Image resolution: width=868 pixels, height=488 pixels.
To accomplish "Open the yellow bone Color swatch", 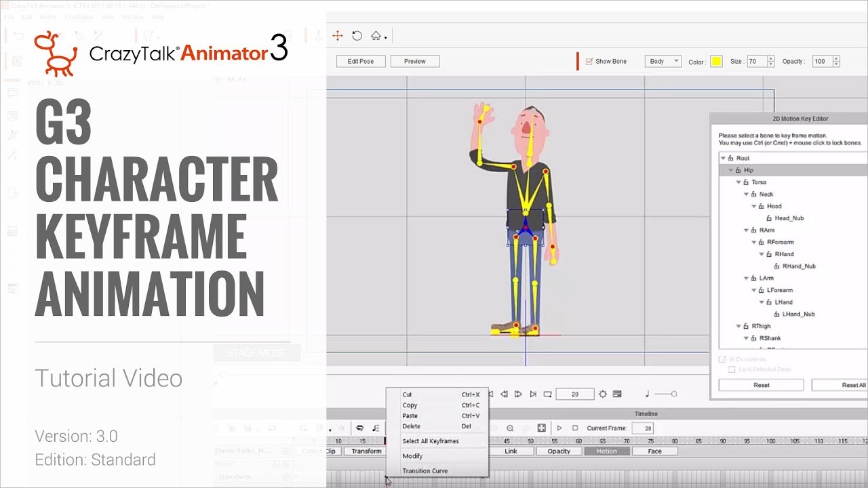I will 716,62.
